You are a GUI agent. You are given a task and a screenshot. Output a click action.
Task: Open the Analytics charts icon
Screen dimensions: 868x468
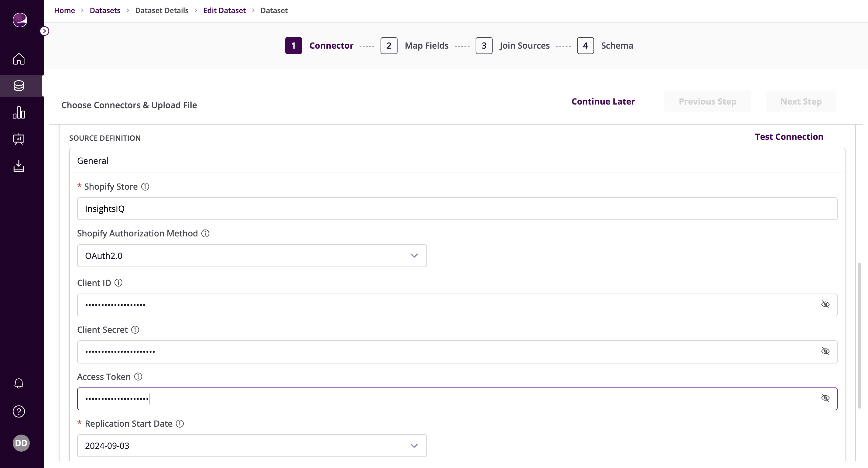(x=19, y=112)
